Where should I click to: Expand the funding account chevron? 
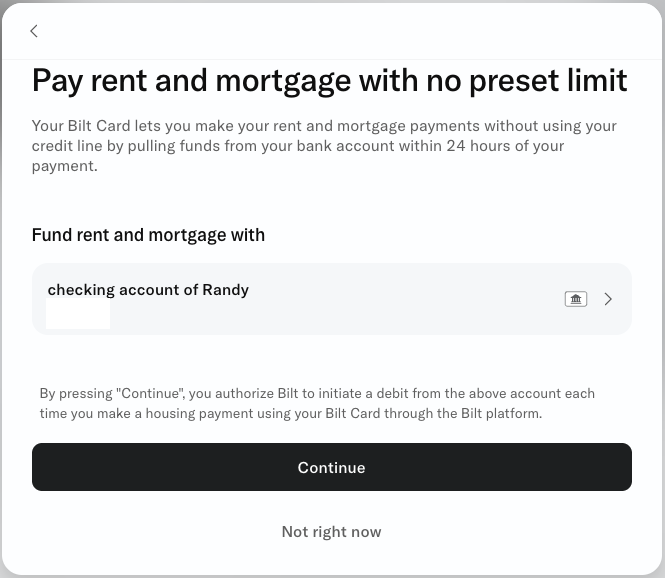point(608,299)
